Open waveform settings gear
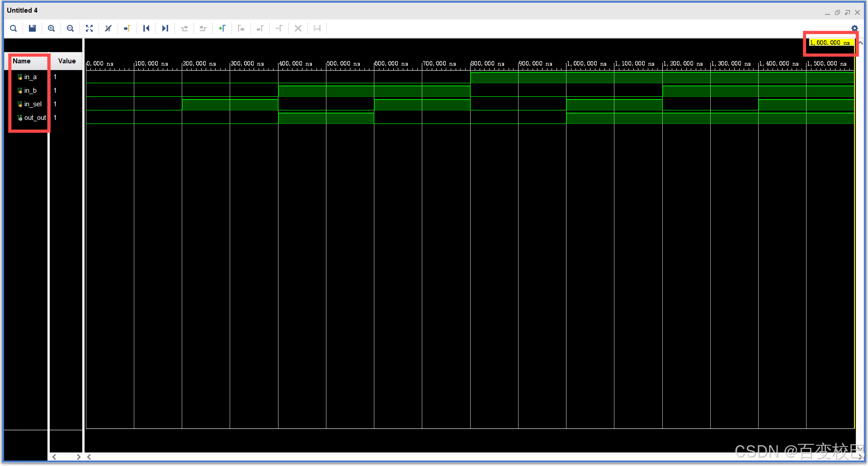Image resolution: width=868 pixels, height=466 pixels. 854,28
